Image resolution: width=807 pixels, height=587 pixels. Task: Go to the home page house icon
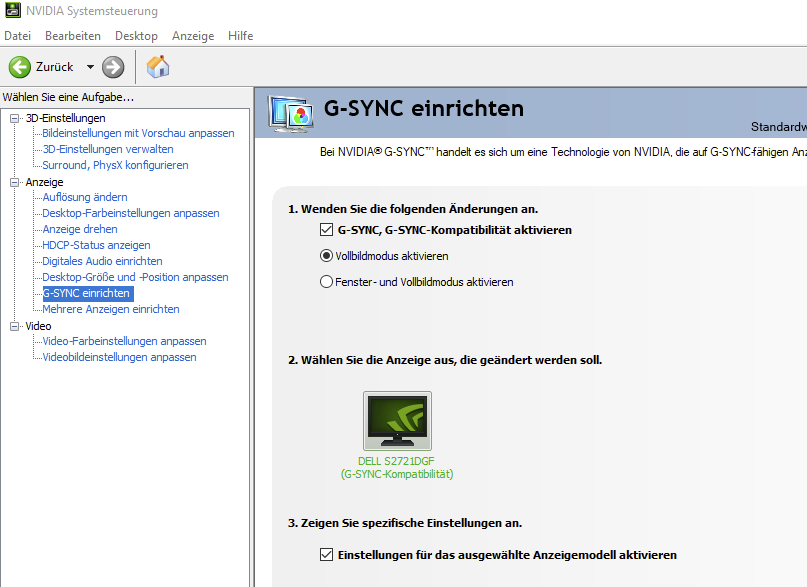pyautogui.click(x=158, y=66)
